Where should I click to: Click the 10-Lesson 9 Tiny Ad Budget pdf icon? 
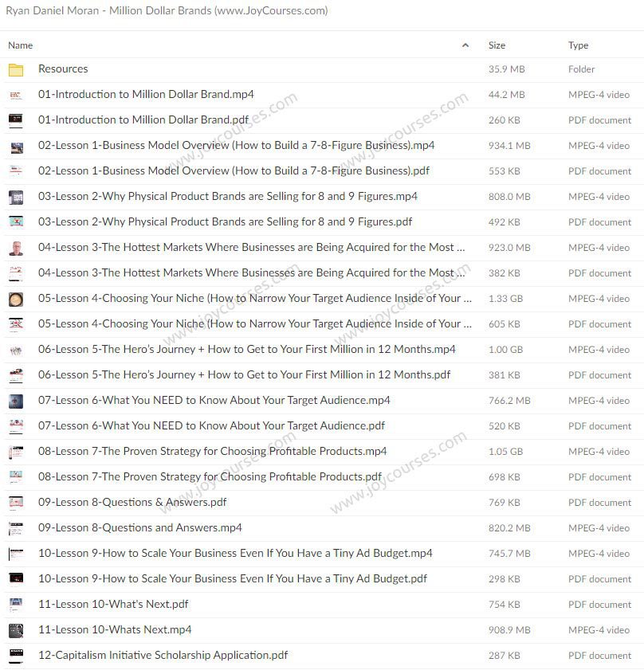click(x=16, y=579)
